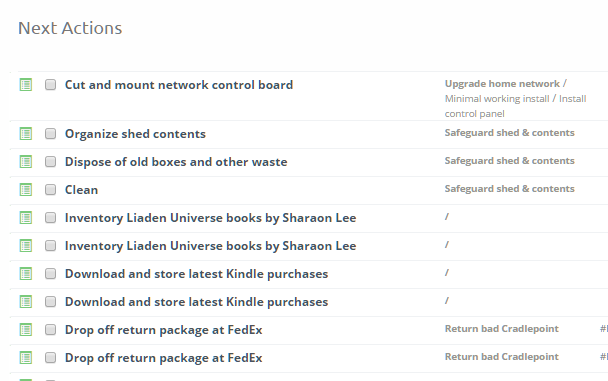Open the note icon of the first Drop off FedEx row

(26, 329)
